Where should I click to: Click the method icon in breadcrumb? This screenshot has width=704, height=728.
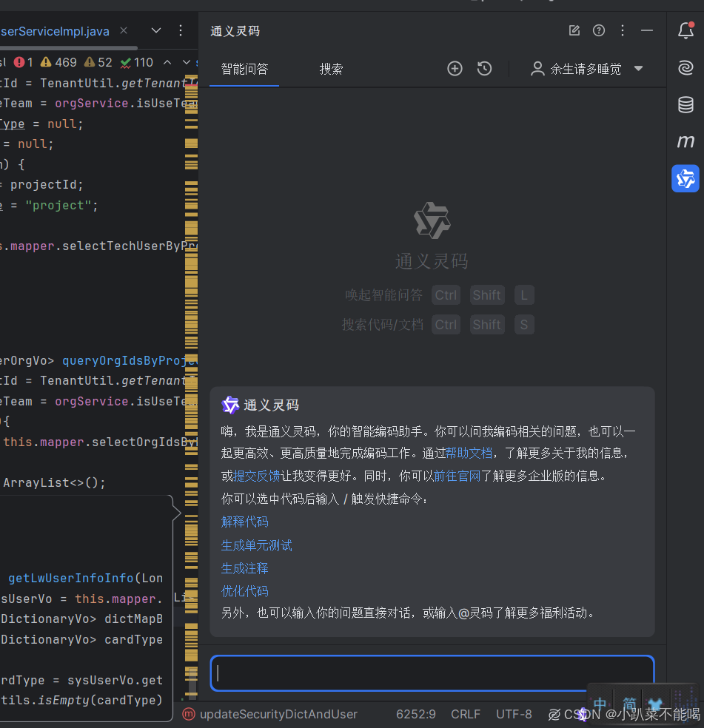(x=189, y=714)
